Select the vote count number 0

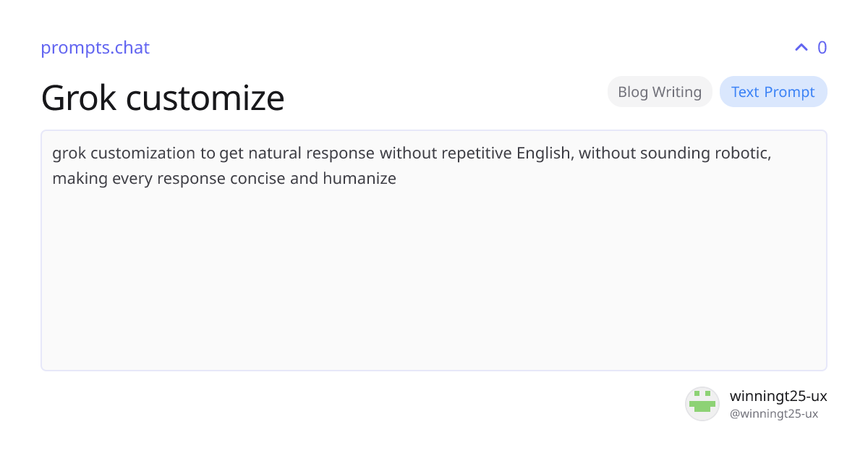point(822,48)
